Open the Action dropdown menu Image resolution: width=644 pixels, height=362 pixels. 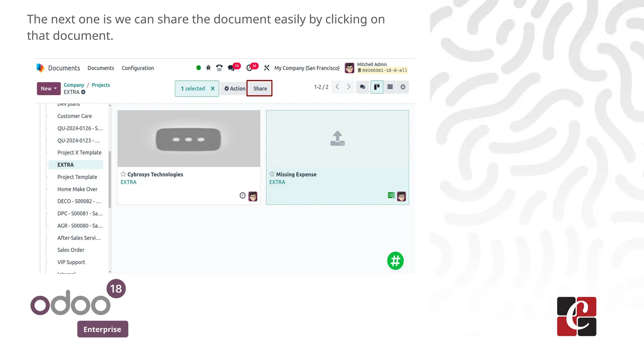coord(235,89)
